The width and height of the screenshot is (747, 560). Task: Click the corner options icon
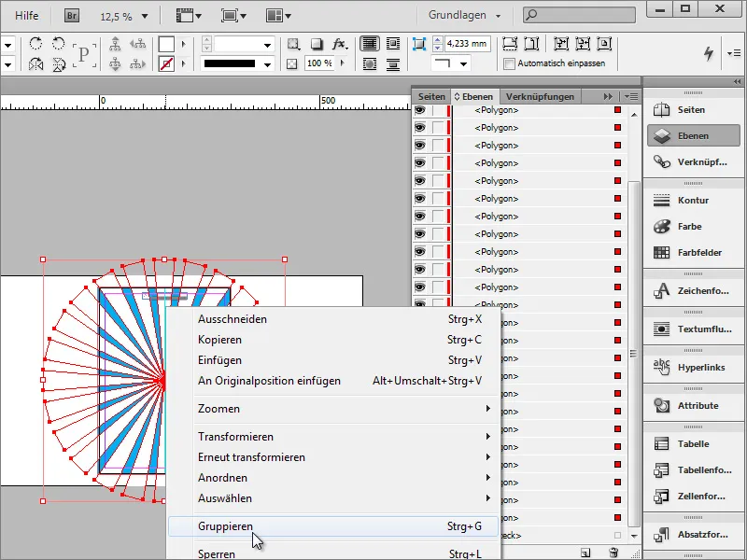point(418,44)
